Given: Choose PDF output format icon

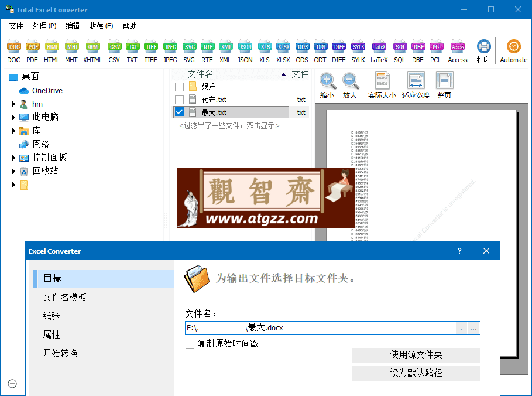Looking at the screenshot, I should coord(32,47).
